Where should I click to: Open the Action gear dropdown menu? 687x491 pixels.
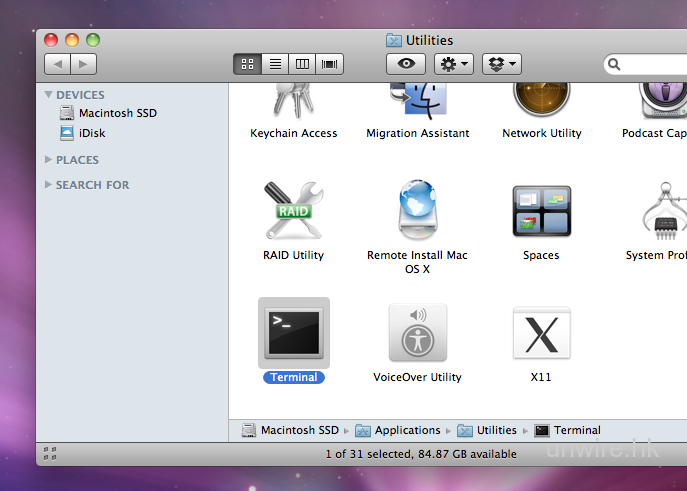[453, 64]
